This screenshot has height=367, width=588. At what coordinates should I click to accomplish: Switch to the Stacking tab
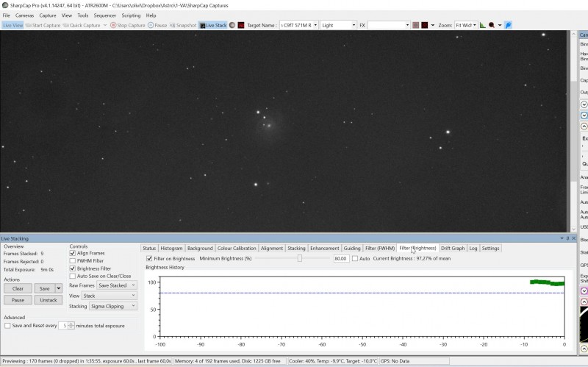tap(296, 249)
